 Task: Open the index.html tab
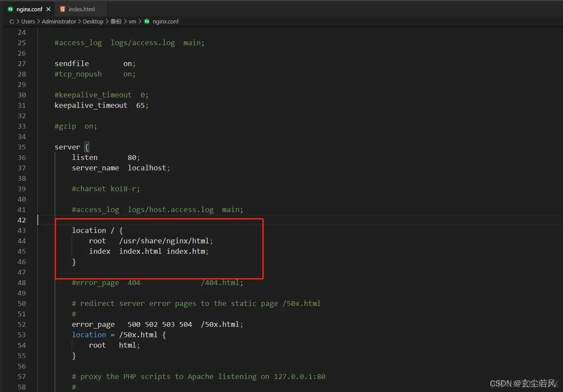coord(81,9)
